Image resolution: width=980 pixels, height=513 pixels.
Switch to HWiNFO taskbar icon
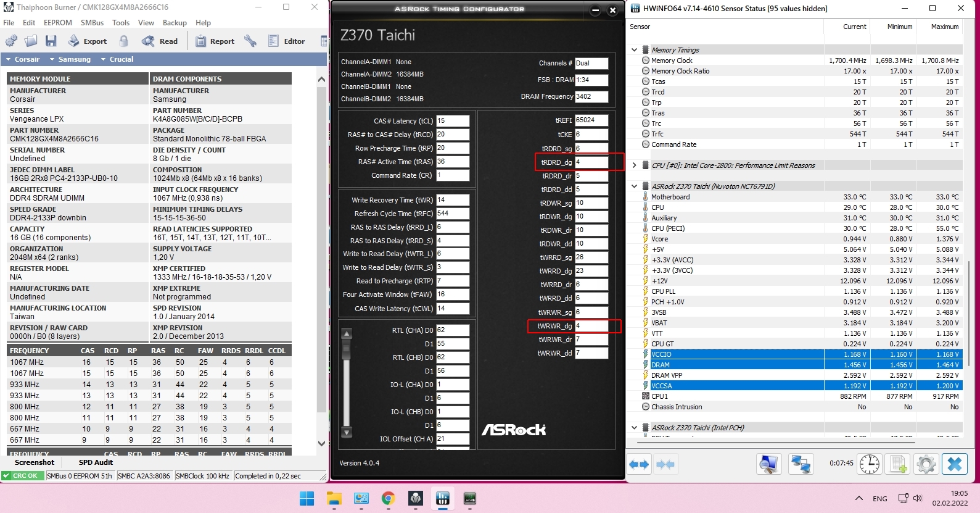pyautogui.click(x=443, y=498)
